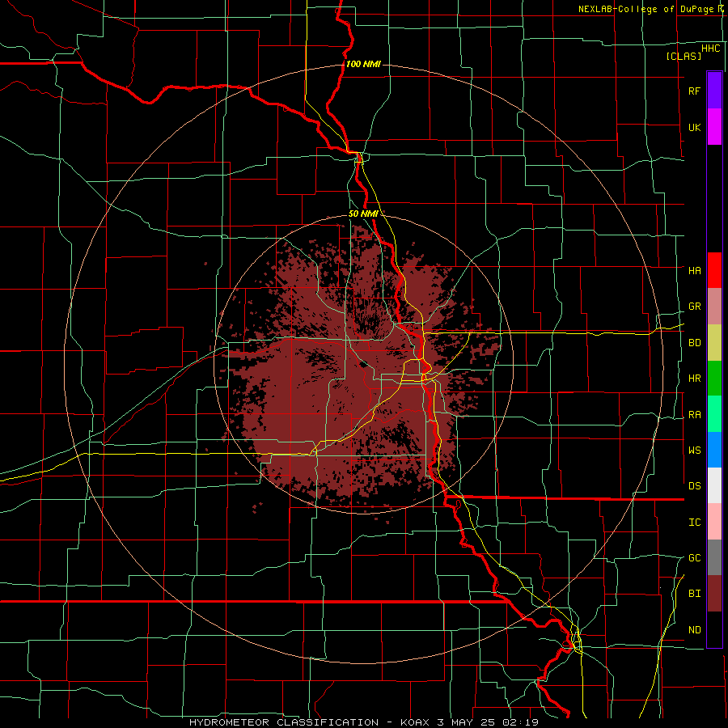Select the IC light-pink legend swatch
This screenshot has height=728, width=728.
714,522
